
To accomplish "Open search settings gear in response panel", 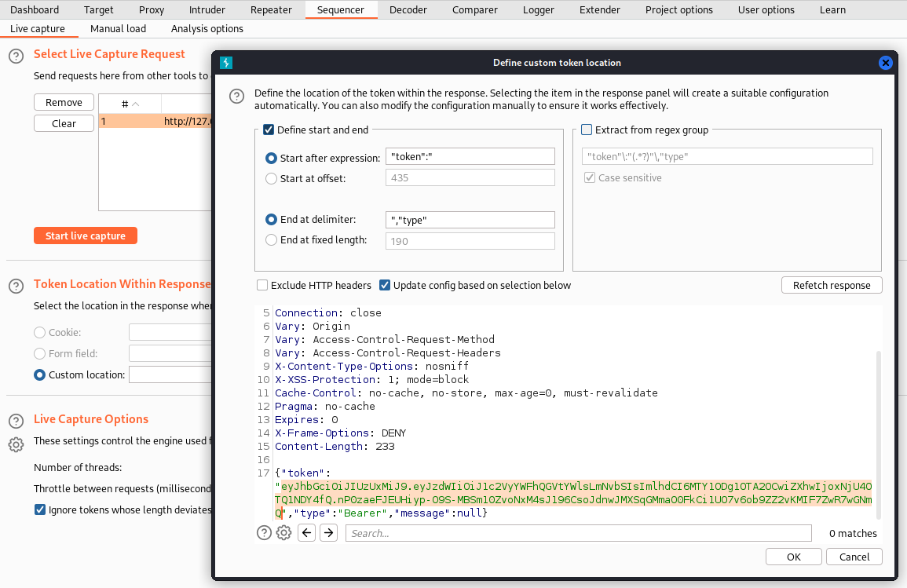I will pos(284,533).
